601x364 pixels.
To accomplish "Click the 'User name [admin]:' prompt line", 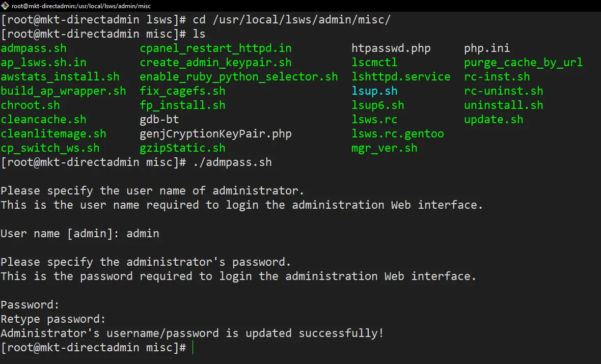I will pos(80,234).
